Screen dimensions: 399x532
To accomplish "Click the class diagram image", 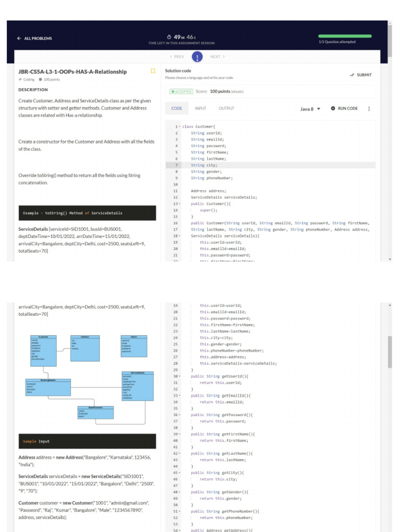I will point(89,379).
